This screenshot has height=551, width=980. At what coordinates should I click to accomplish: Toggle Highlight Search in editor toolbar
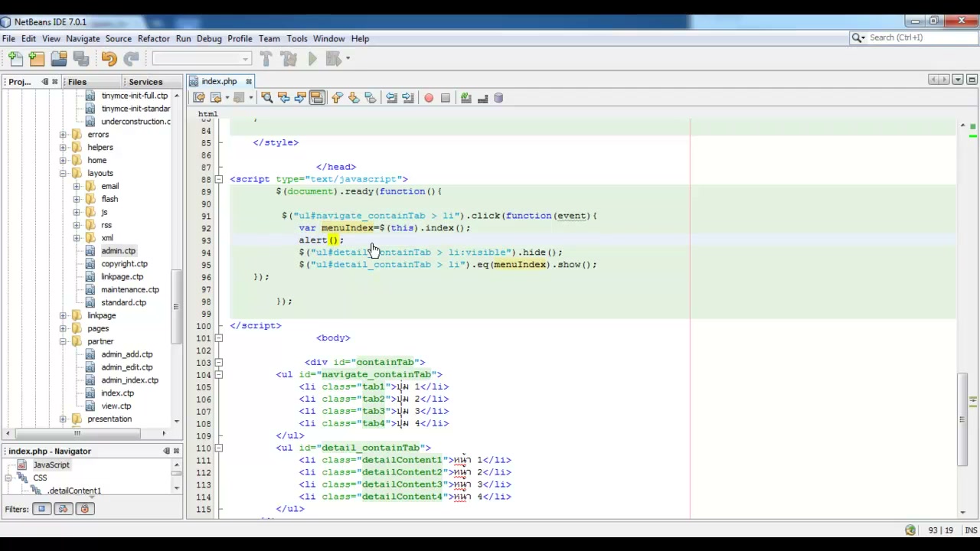(x=317, y=98)
